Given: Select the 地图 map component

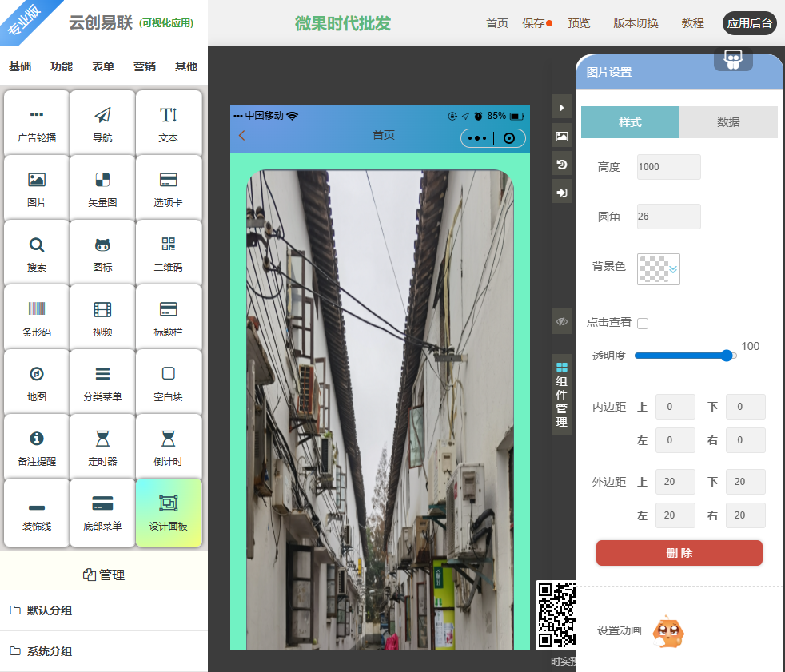Looking at the screenshot, I should pyautogui.click(x=37, y=382).
